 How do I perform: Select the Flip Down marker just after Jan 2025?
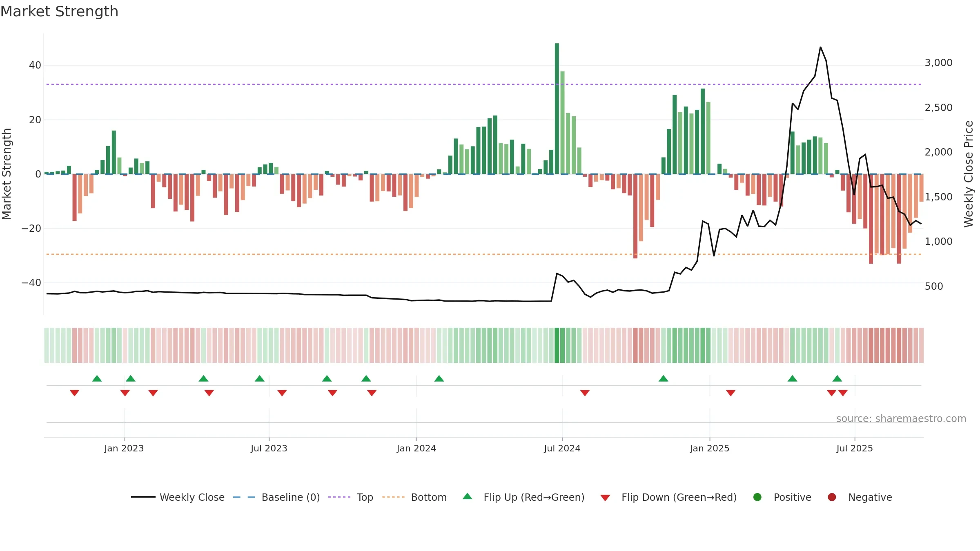[x=731, y=393]
